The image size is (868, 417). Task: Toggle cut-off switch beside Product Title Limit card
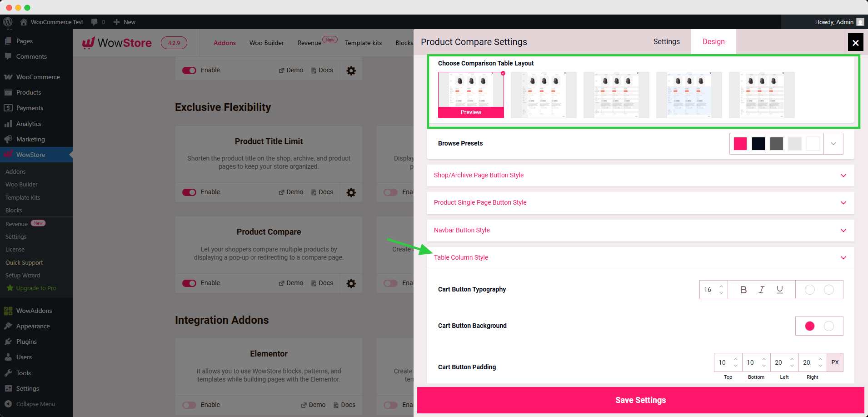click(390, 192)
